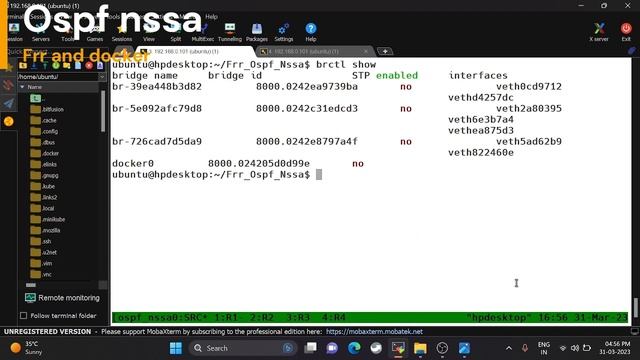Open a new terminal tab
Image resolution: width=640 pixels, height=360 pixels.
point(384,51)
